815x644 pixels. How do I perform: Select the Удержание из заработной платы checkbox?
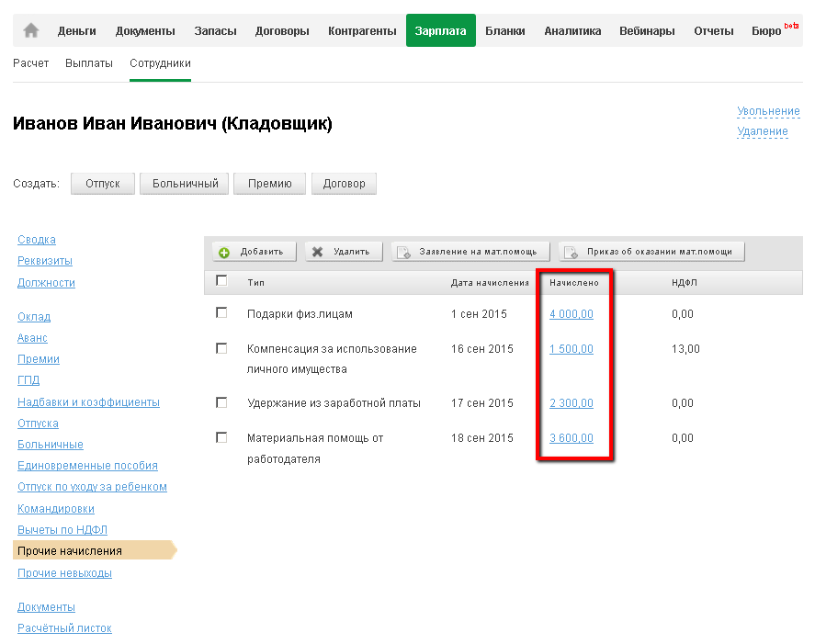tap(221, 402)
